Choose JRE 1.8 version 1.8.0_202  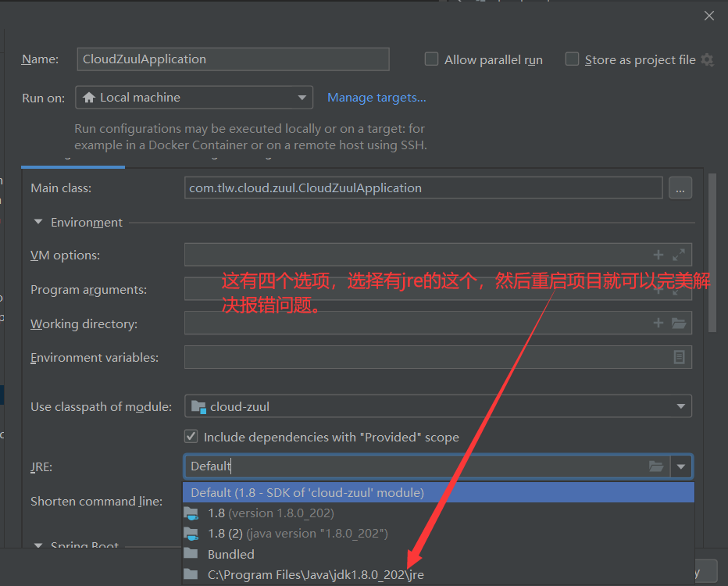tap(438, 513)
